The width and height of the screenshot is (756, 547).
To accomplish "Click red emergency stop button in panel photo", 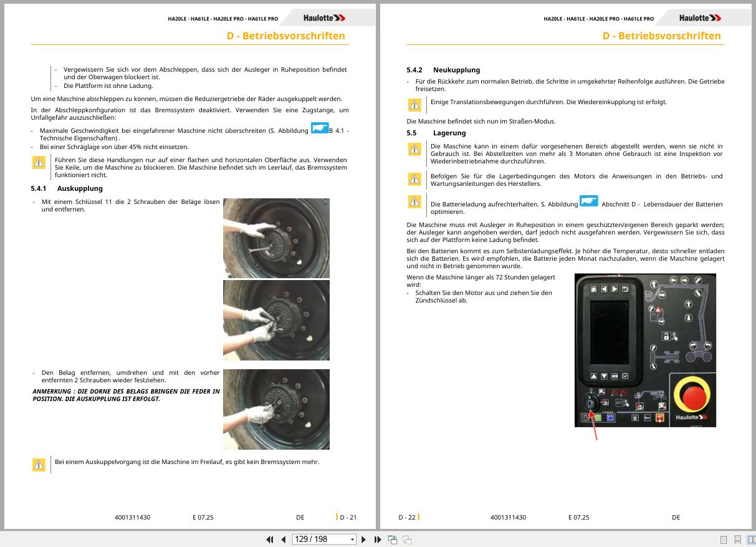I will pyautogui.click(x=692, y=395).
